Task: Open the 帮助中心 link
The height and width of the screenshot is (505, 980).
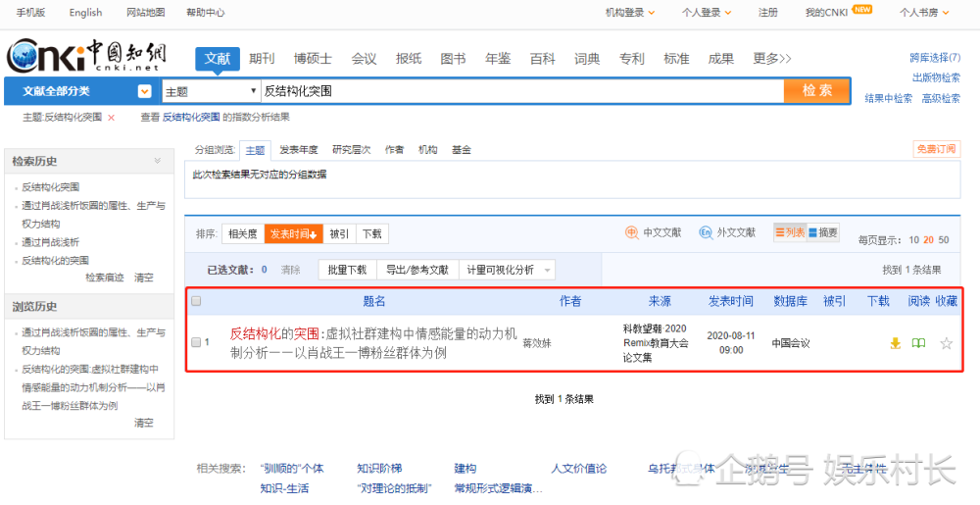Action: (206, 13)
